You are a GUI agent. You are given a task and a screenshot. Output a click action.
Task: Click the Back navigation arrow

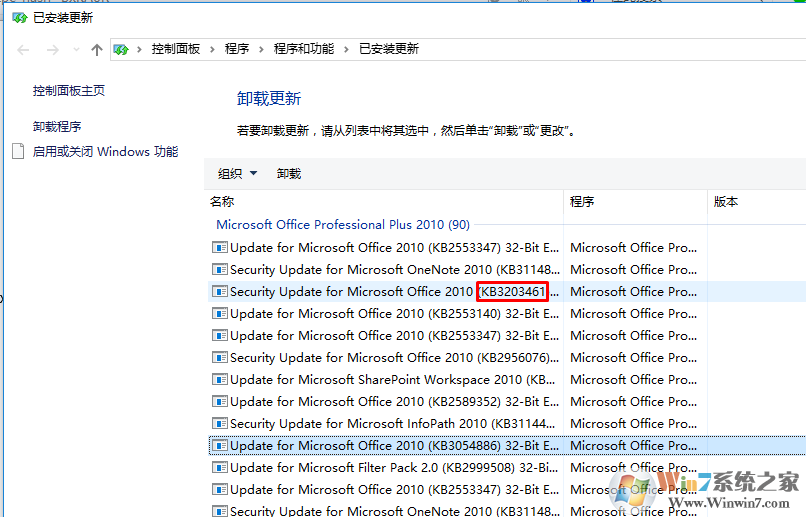click(x=23, y=50)
